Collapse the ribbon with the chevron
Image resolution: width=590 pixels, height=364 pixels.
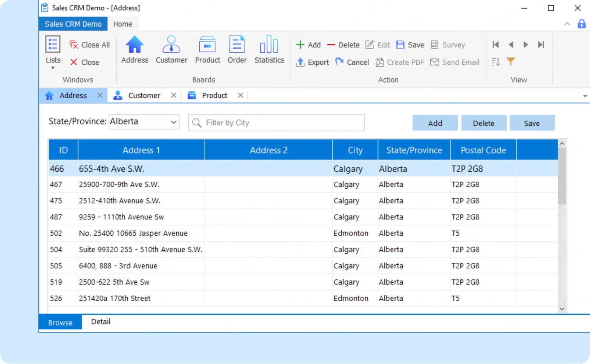[x=567, y=24]
